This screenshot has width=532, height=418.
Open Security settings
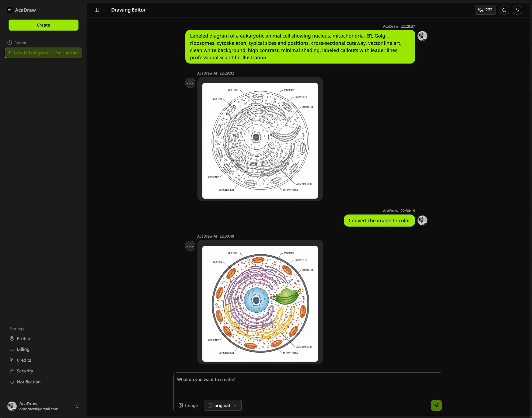[25, 371]
